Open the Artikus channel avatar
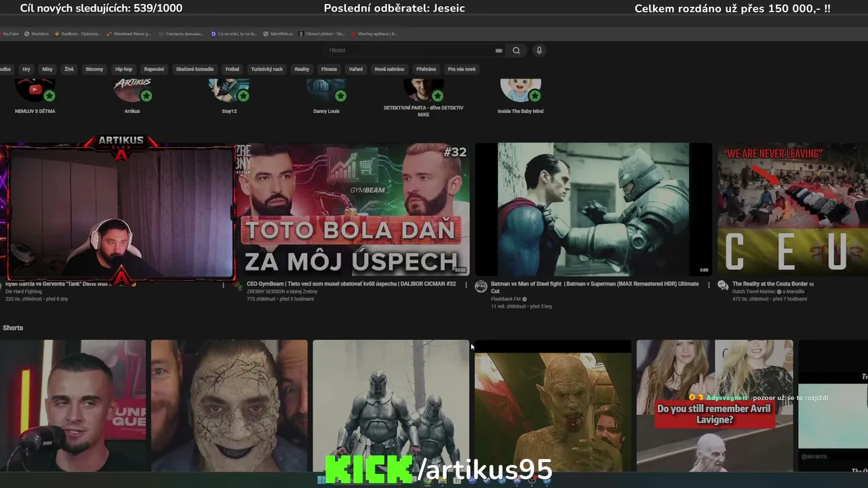This screenshot has height=488, width=868. [x=132, y=90]
